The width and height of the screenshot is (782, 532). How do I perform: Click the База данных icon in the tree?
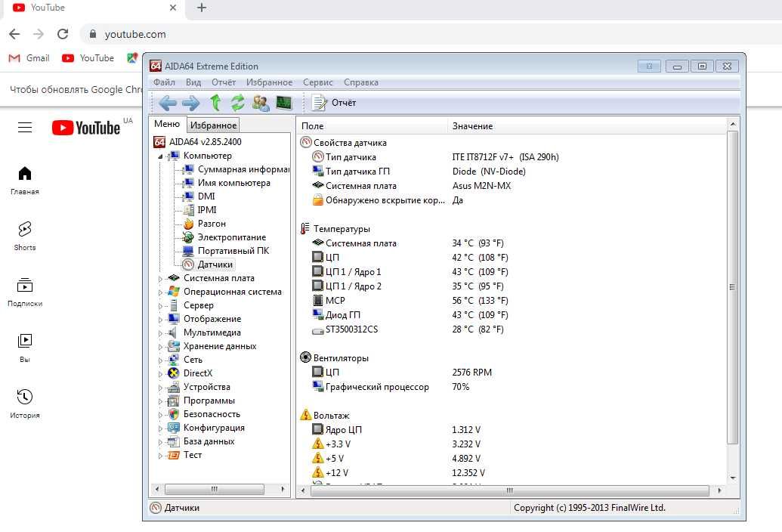(x=174, y=441)
